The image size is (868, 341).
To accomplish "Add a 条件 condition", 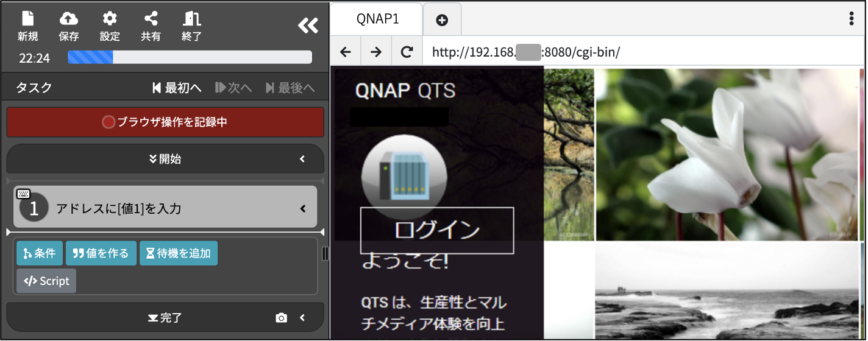I will tap(40, 253).
